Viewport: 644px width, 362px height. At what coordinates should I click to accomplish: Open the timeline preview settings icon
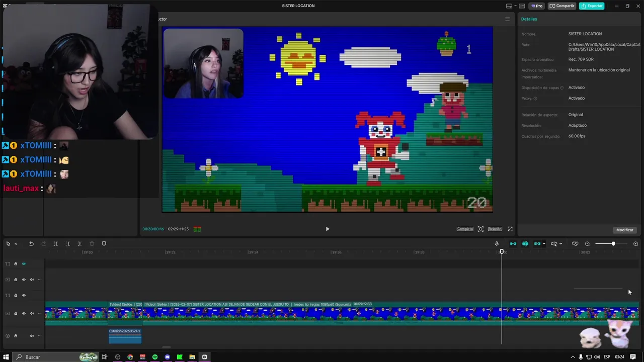click(575, 244)
